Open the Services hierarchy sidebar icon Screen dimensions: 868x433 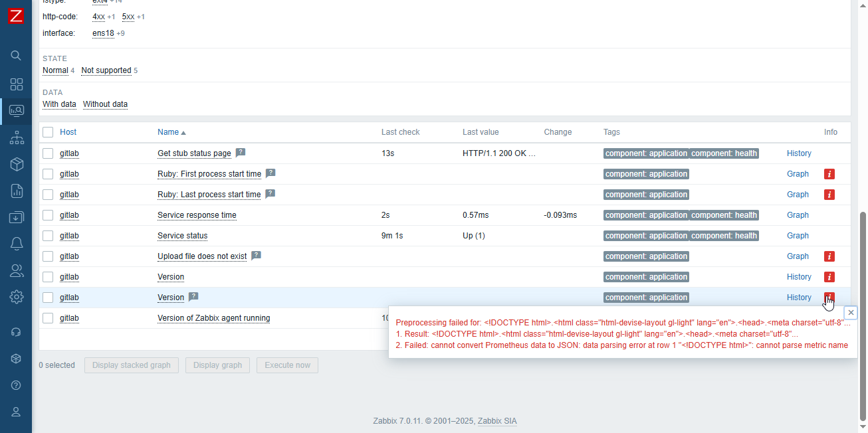point(17,137)
